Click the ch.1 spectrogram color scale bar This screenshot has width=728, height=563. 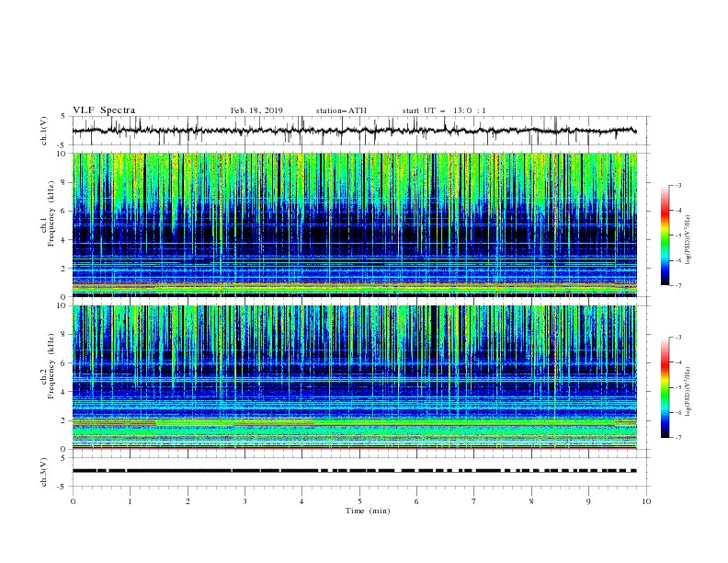[x=665, y=236]
